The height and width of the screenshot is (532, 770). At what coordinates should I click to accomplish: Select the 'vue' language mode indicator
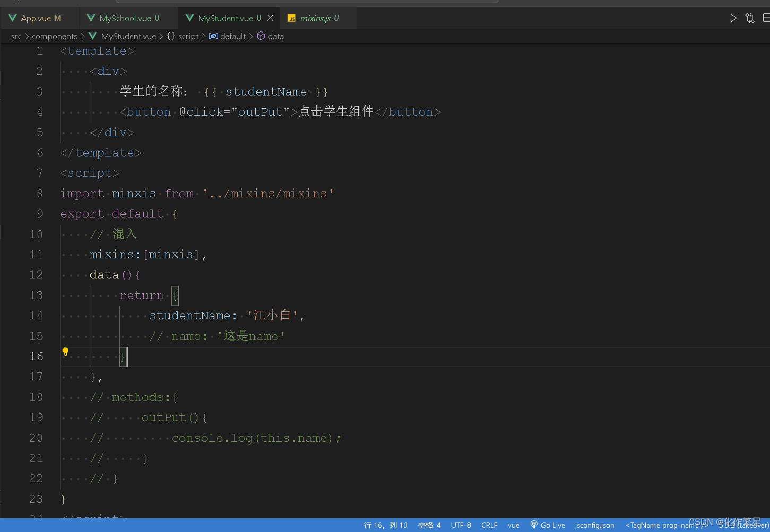tap(513, 525)
